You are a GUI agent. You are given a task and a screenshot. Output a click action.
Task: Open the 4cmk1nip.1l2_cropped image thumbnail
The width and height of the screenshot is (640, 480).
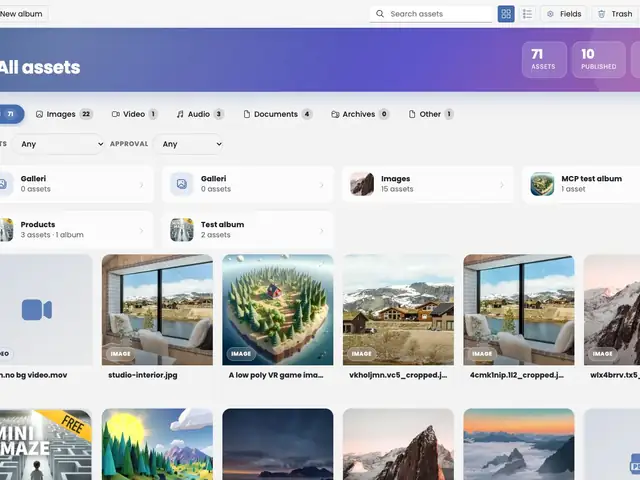[x=519, y=310]
